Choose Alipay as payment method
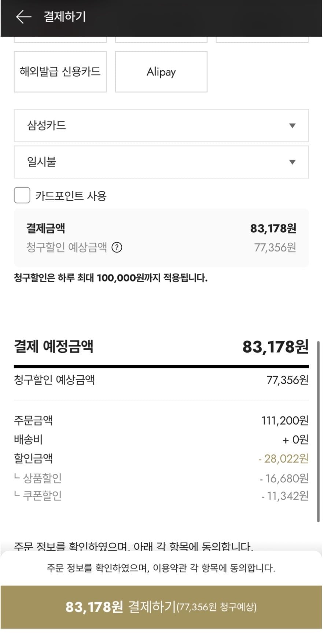This screenshot has height=644, width=324. (x=161, y=71)
